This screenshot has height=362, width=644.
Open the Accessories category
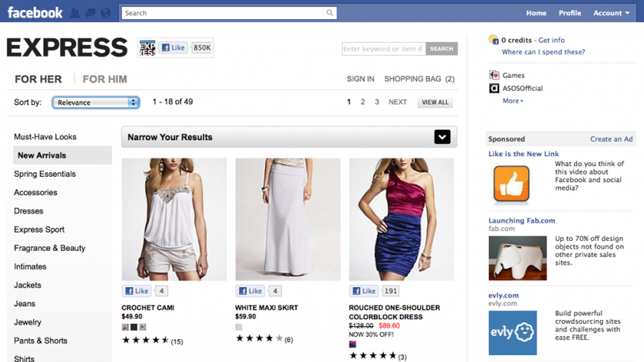click(36, 193)
